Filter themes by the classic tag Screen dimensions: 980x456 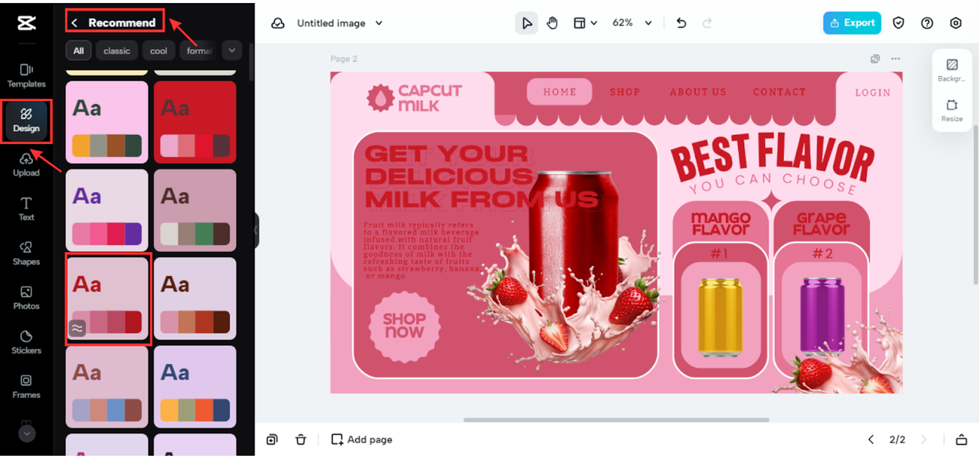click(116, 51)
